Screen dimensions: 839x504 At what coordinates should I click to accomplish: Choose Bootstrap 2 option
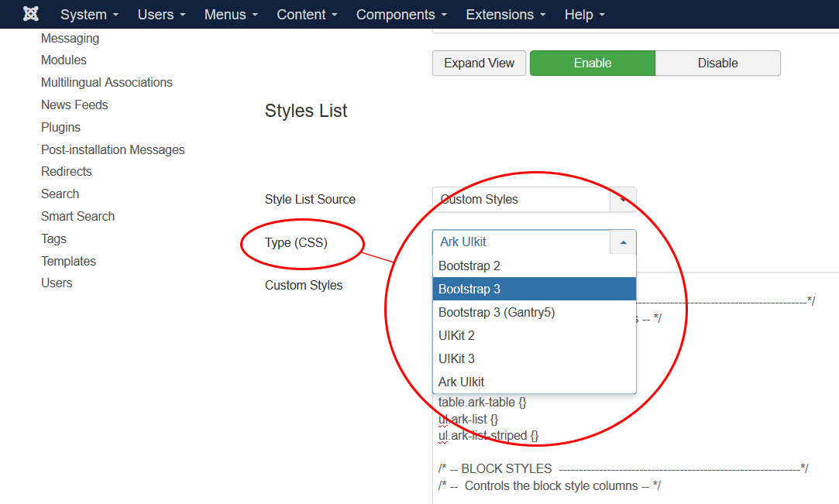534,266
